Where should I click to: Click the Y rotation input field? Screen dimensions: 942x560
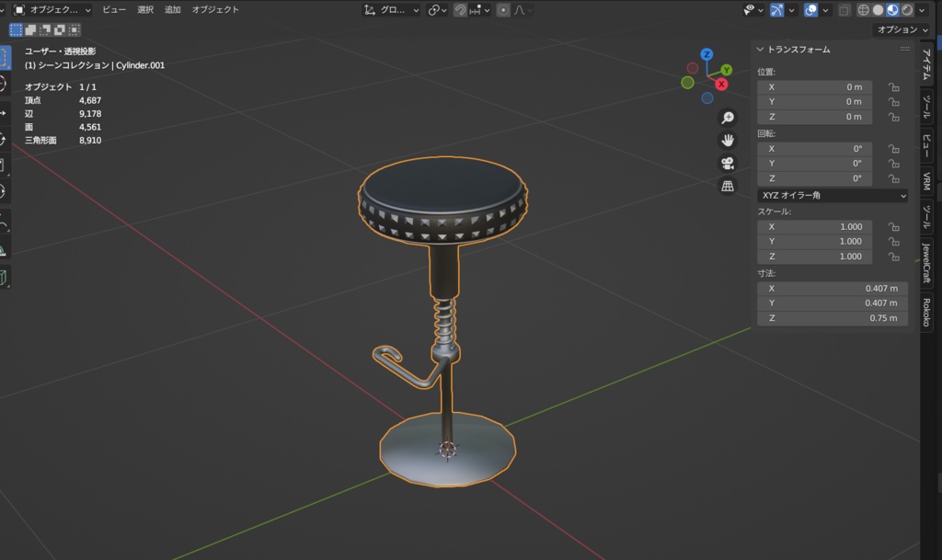[x=813, y=163]
